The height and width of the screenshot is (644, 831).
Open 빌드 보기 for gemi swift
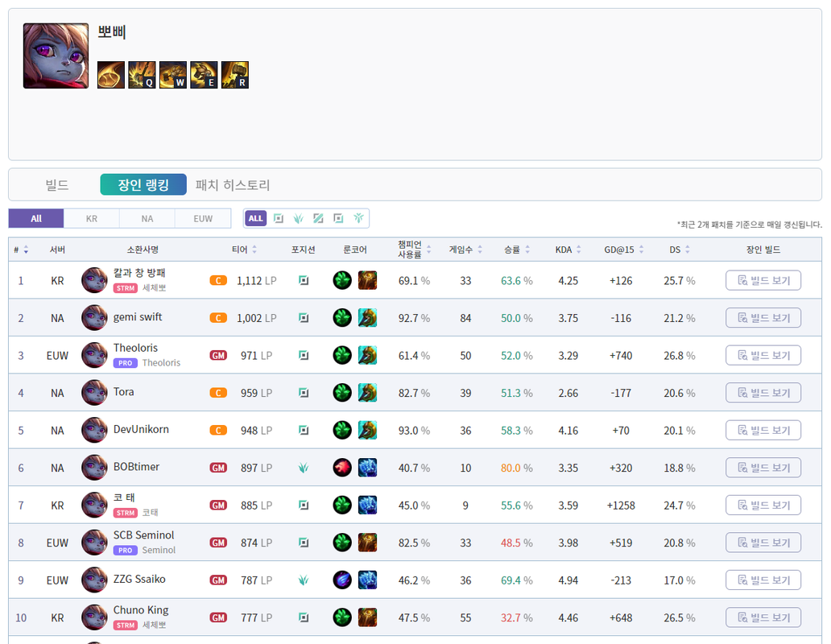coord(763,318)
